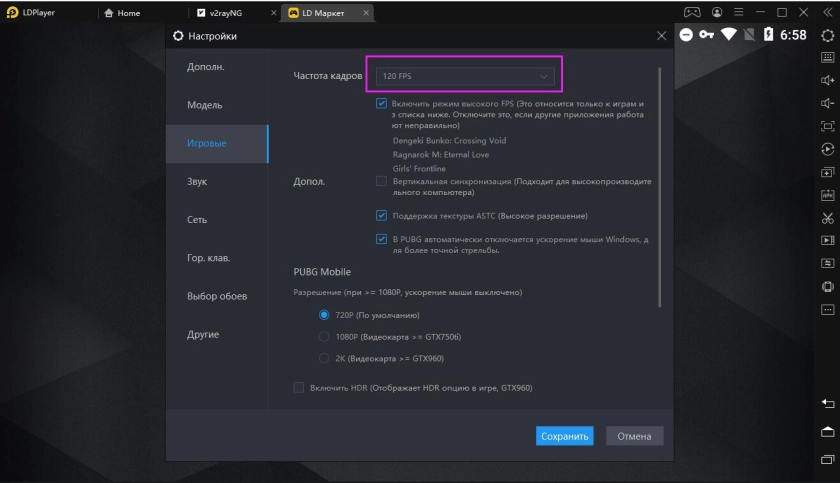Click the volume down icon
840x483 pixels.
pos(828,103)
